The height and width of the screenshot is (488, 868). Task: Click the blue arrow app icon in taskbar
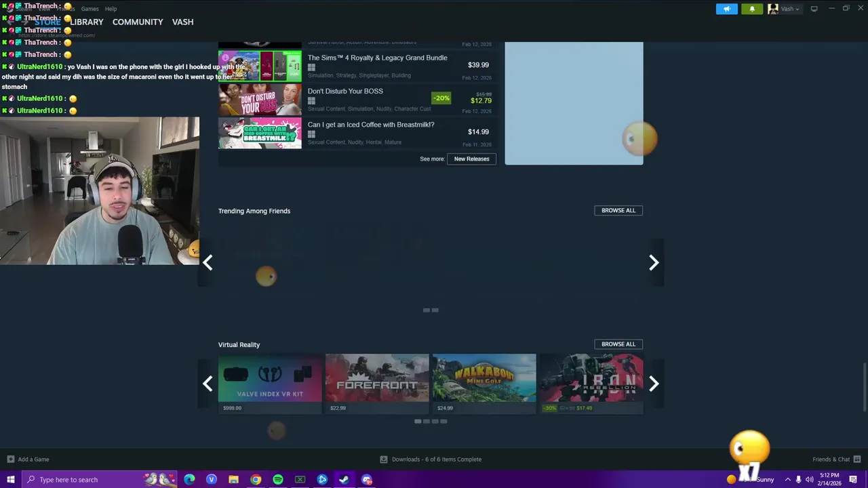pyautogui.click(x=322, y=479)
